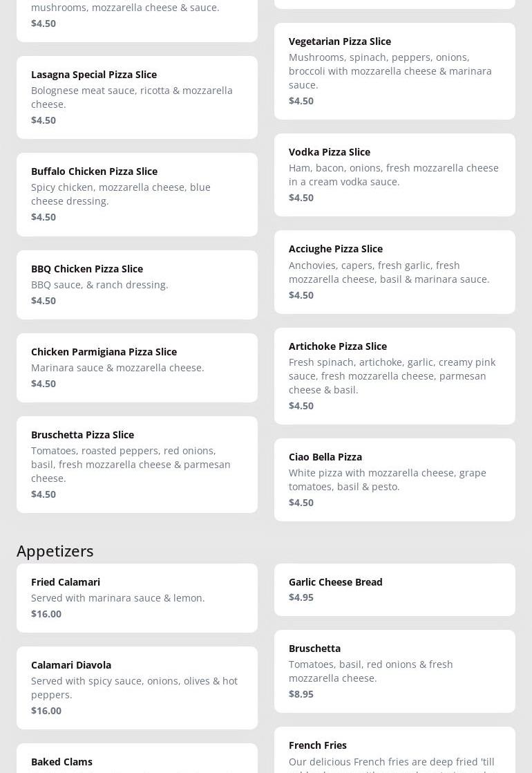Click the $16.00 price under Fried Calamari
The width and height of the screenshot is (532, 773).
click(x=46, y=613)
